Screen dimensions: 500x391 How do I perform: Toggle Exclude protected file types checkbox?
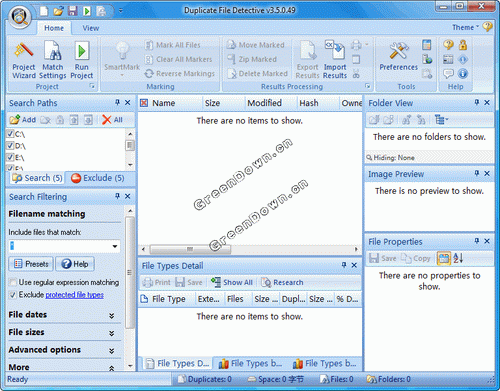tap(13, 295)
